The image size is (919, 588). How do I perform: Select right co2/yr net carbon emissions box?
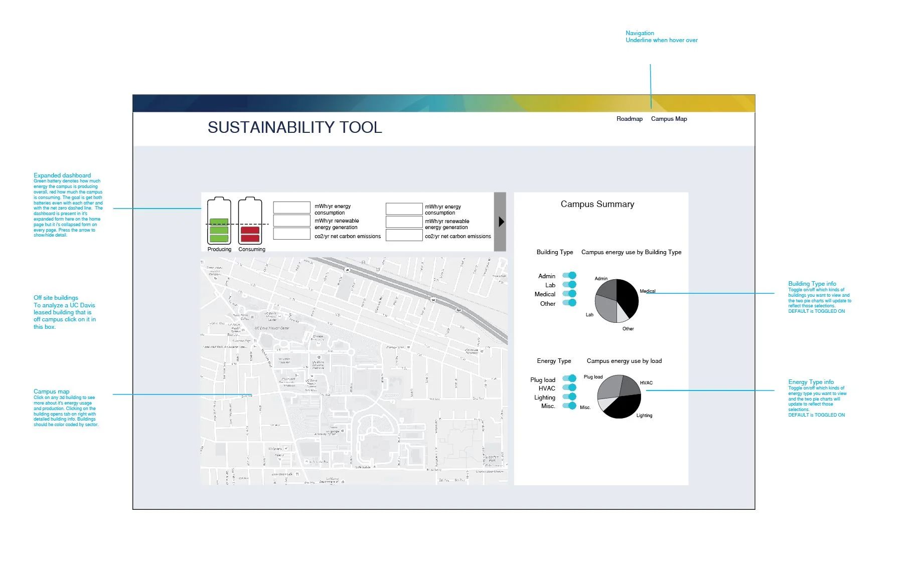click(404, 235)
